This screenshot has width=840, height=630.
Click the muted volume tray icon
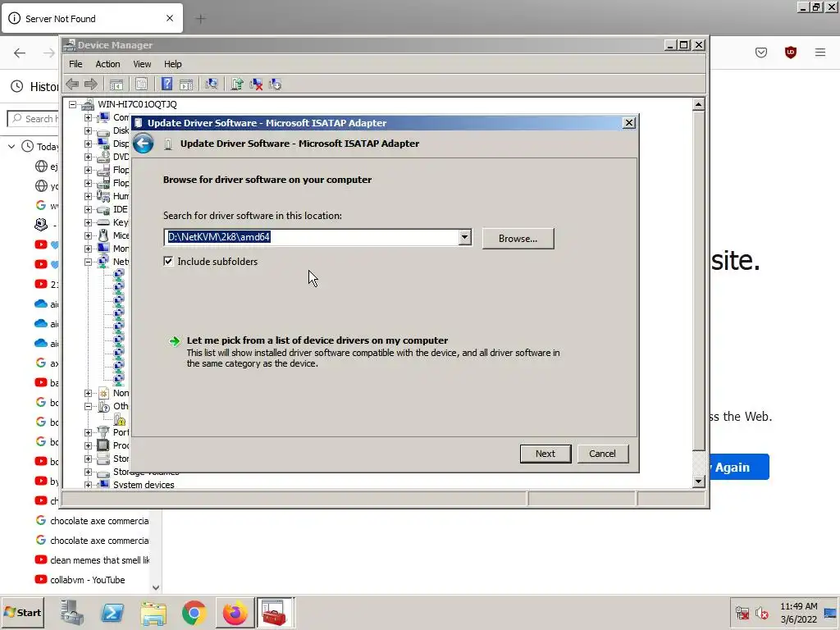[x=761, y=613]
